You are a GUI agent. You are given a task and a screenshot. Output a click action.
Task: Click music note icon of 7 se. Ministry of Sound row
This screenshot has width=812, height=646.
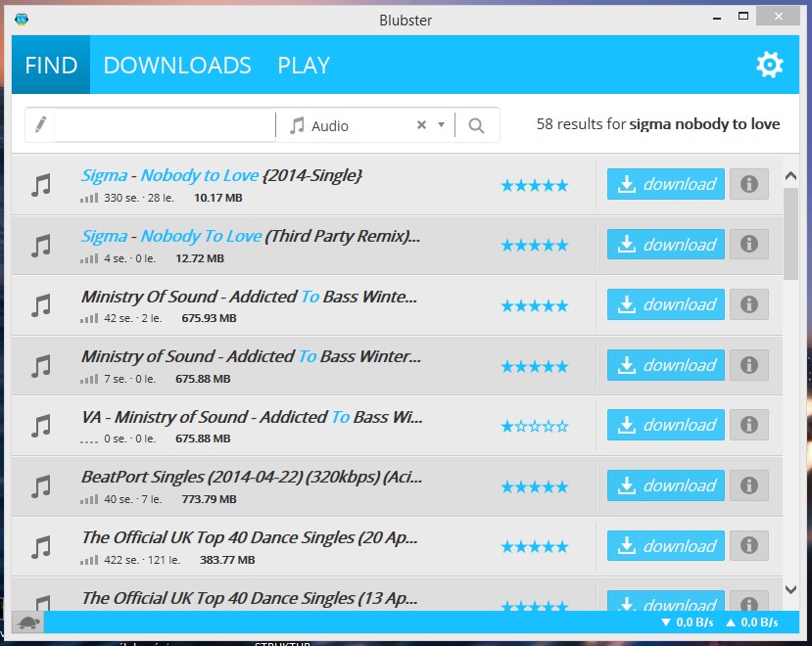[41, 366]
